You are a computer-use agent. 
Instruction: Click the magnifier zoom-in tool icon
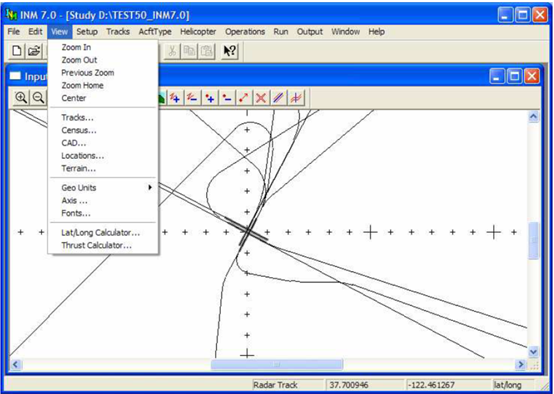coord(21,98)
